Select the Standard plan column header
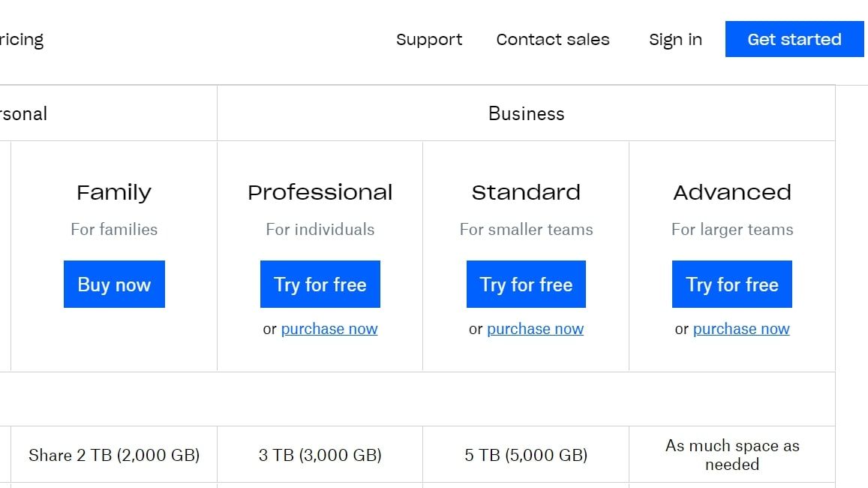This screenshot has height=488, width=868. [x=525, y=192]
